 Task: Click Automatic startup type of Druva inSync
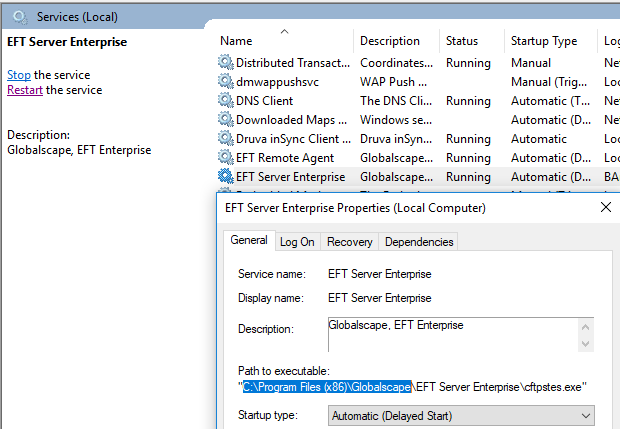[539, 139]
